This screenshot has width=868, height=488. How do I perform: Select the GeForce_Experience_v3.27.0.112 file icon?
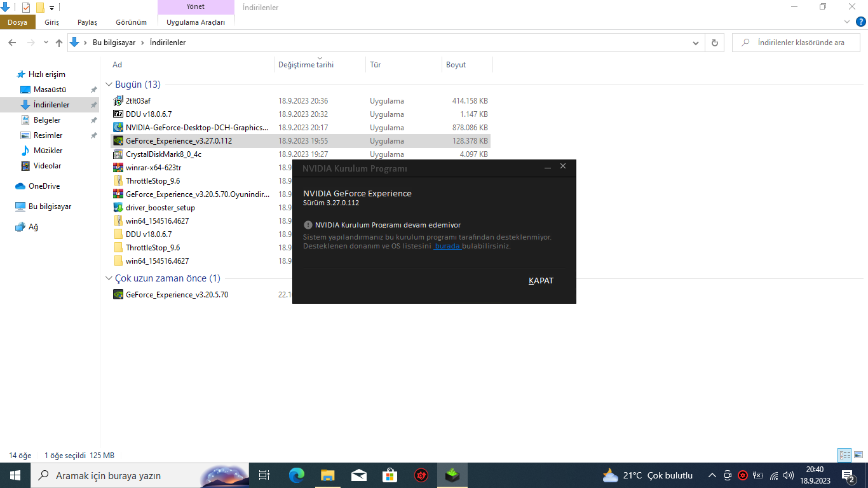click(118, 141)
